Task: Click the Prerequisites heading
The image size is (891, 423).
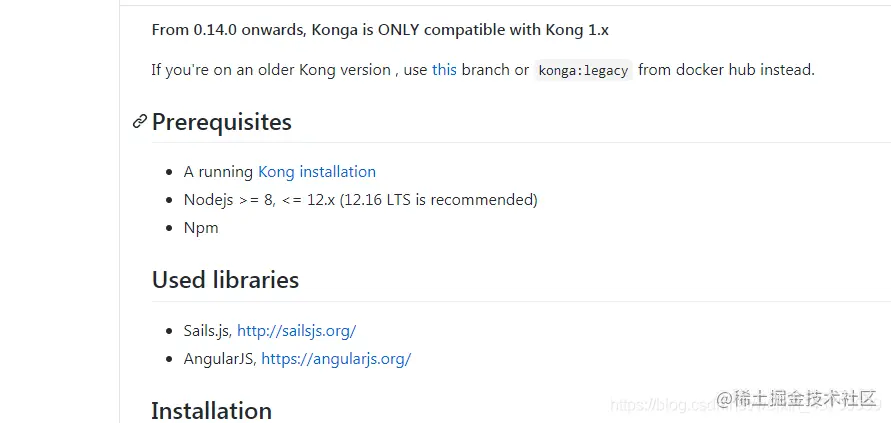Action: [222, 122]
